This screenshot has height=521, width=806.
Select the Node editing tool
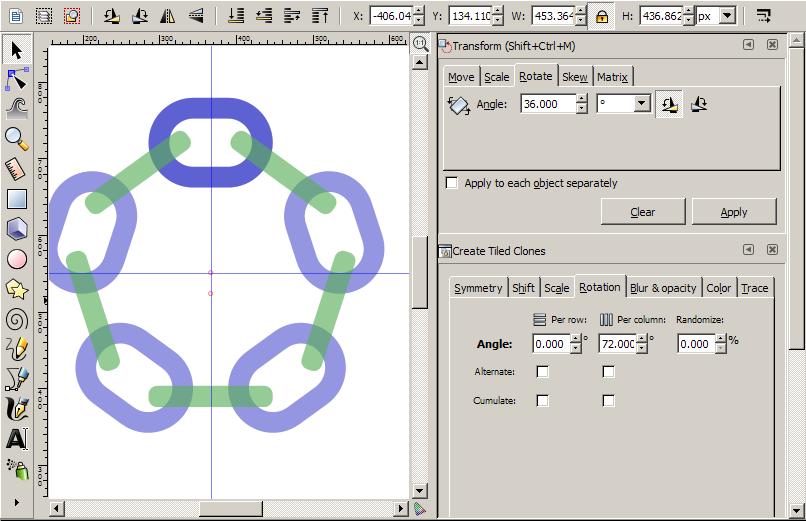pos(16,79)
